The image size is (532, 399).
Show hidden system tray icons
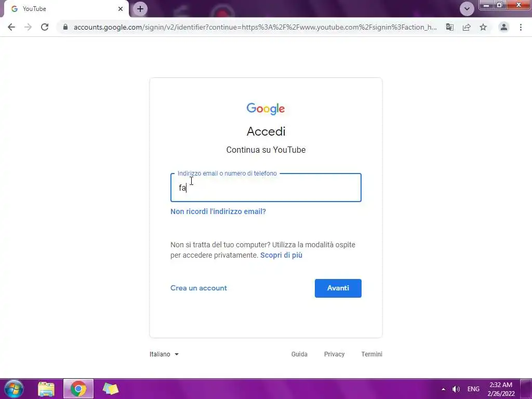point(443,389)
